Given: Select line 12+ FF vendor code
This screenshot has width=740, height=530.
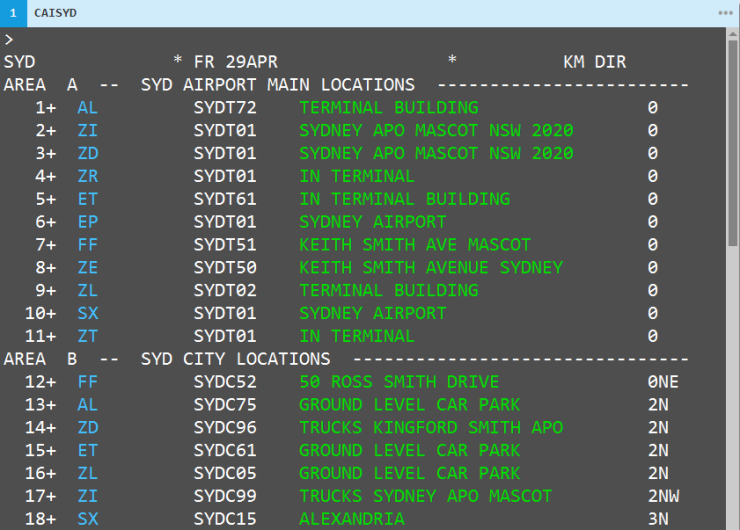Looking at the screenshot, I should click(88, 382).
